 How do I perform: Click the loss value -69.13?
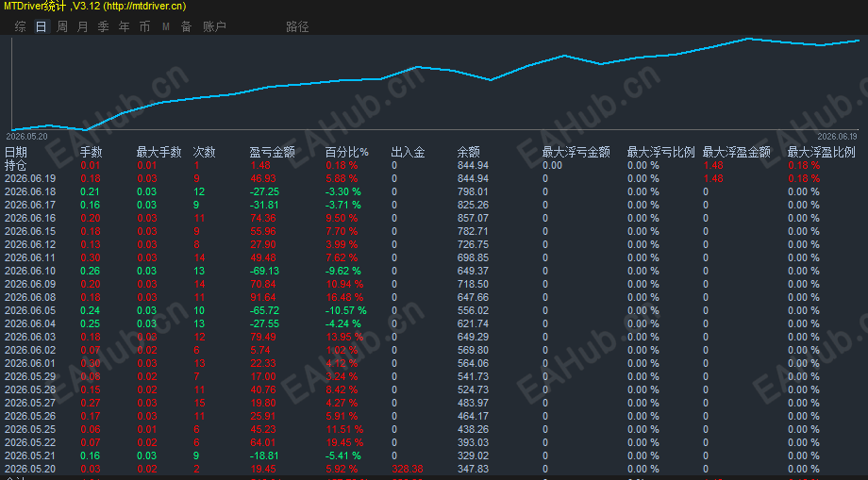pyautogui.click(x=264, y=271)
